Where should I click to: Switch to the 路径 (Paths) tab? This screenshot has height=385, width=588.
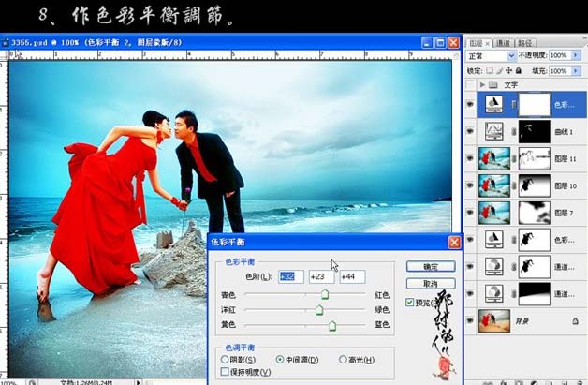coord(525,42)
